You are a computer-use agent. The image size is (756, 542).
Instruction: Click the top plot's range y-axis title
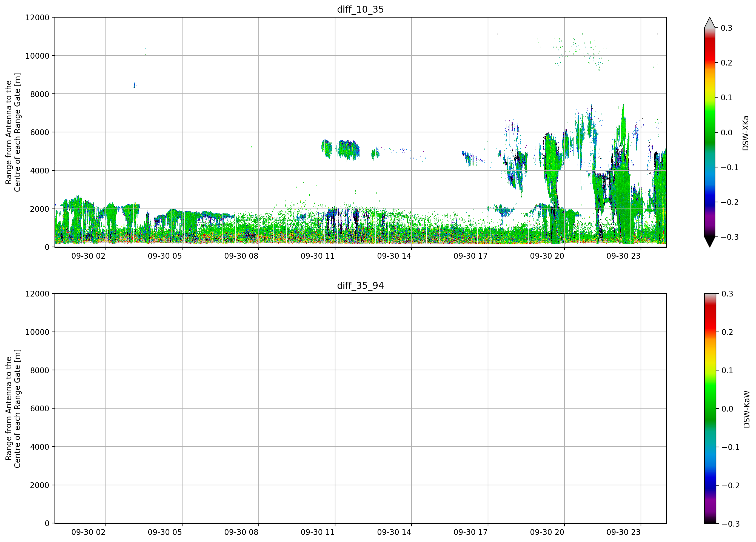coord(13,132)
